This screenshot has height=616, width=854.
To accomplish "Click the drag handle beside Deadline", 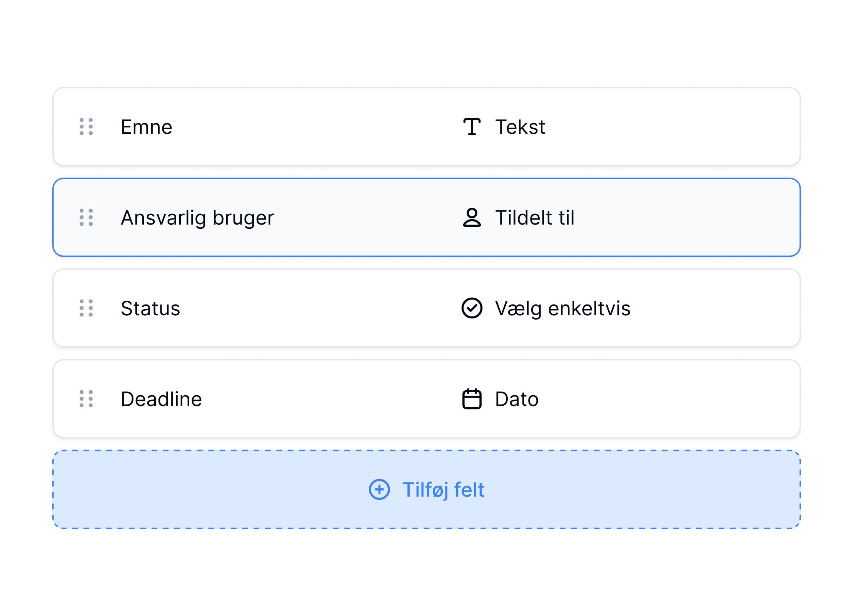I will (86, 399).
